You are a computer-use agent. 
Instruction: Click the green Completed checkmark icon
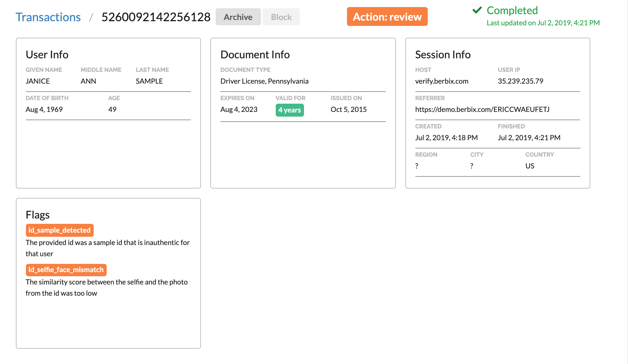[477, 10]
